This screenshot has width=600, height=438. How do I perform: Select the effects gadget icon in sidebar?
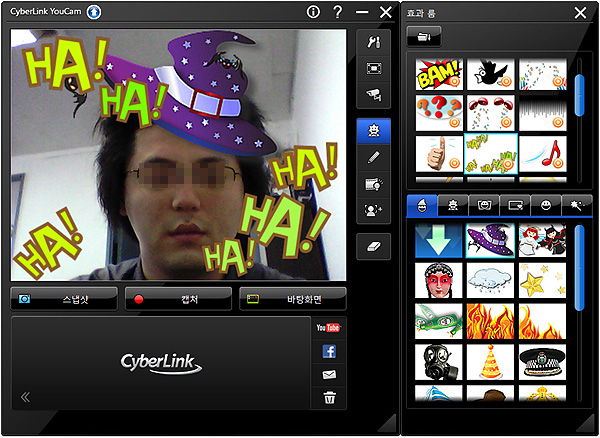(x=373, y=131)
